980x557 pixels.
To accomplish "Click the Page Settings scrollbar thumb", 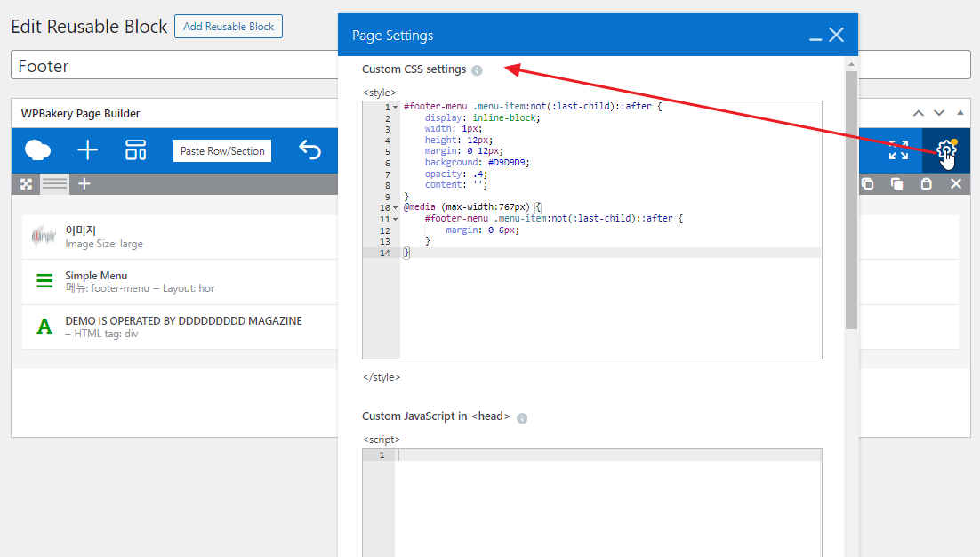I will point(851,200).
